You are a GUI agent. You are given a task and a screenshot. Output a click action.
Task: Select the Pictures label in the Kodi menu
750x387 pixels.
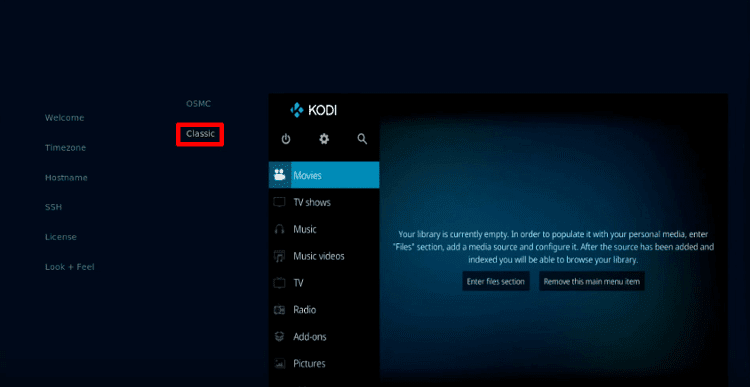pyautogui.click(x=309, y=364)
